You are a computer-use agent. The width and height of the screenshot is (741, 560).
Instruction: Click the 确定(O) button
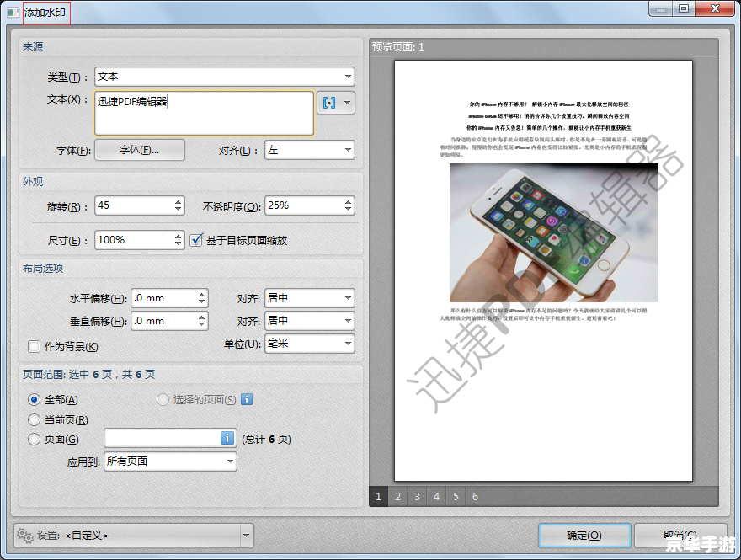[x=584, y=536]
